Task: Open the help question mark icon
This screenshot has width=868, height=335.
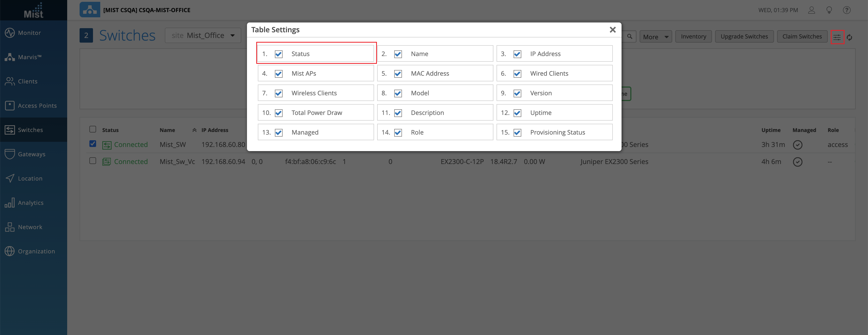Action: tap(847, 10)
